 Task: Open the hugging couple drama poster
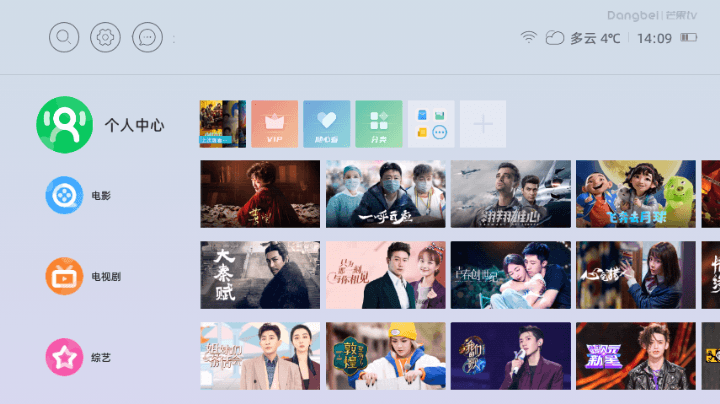pyautogui.click(x=511, y=275)
